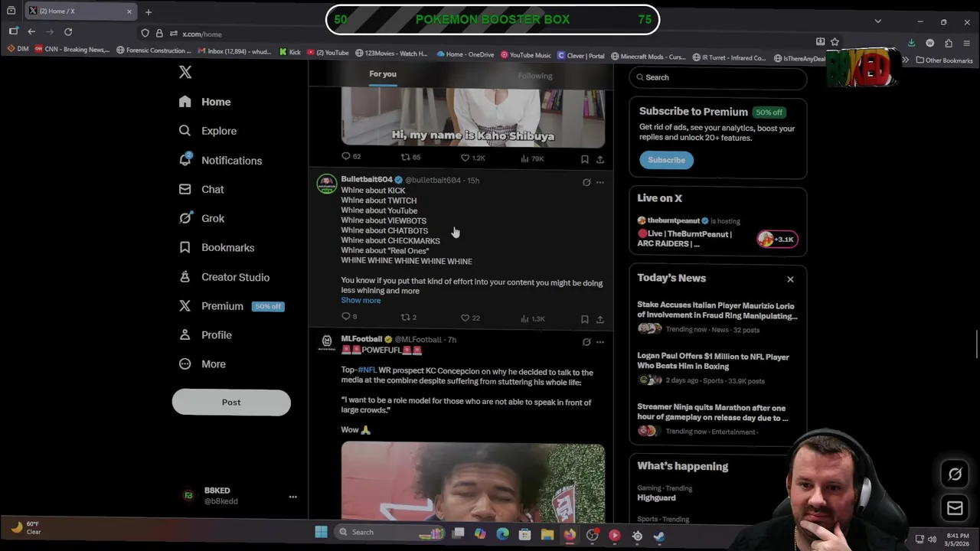The width and height of the screenshot is (980, 551).
Task: Switch to the Following tab
Action: 534,76
